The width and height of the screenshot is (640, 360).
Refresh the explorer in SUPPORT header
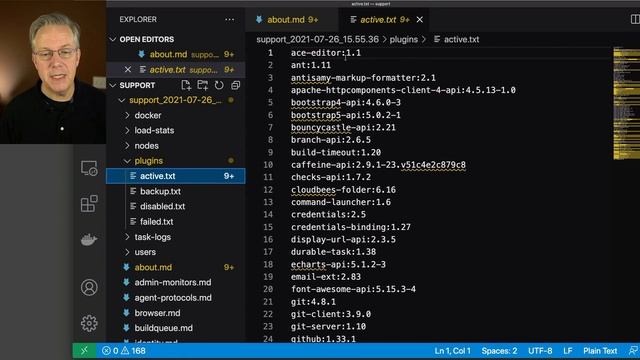pyautogui.click(x=219, y=85)
